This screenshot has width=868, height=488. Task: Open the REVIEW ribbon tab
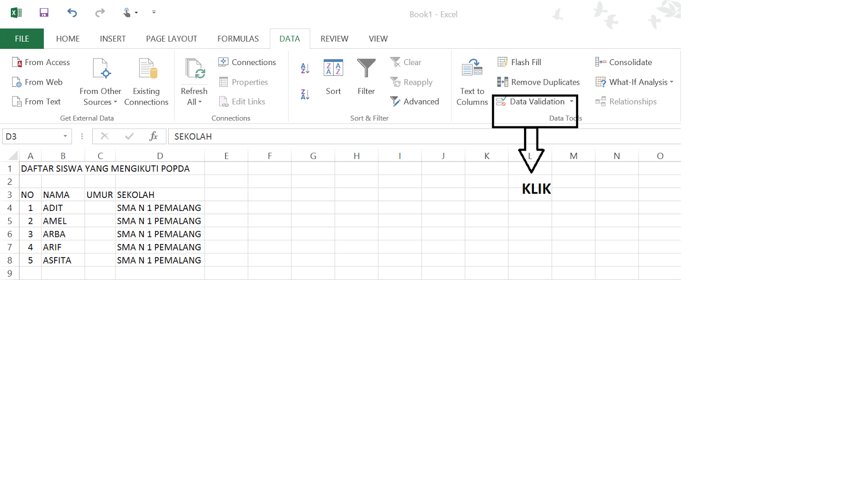pos(334,38)
